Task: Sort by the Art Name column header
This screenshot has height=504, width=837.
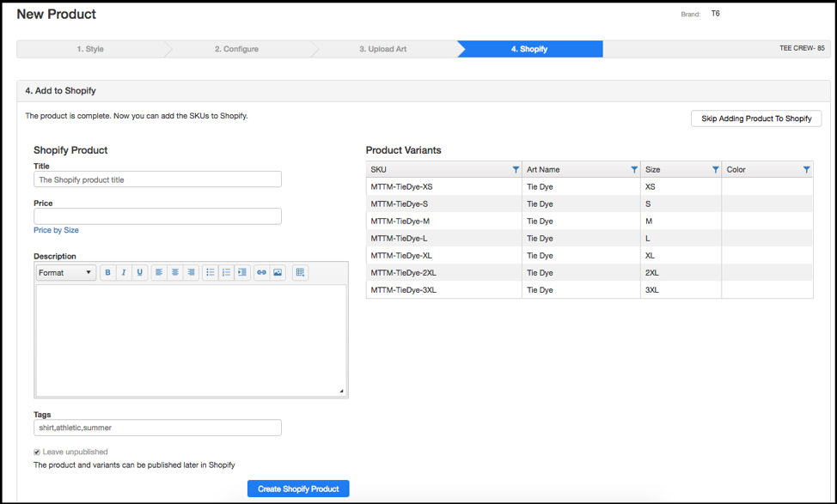Action: 543,170
